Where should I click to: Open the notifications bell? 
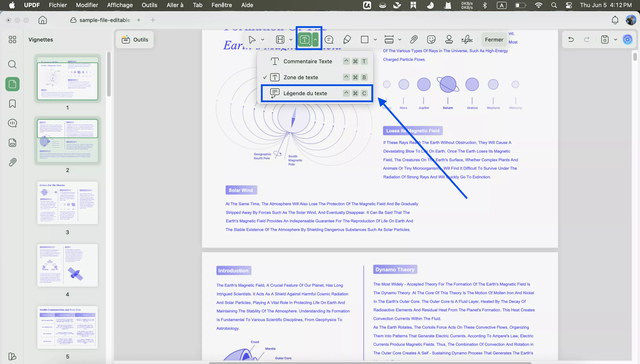(615, 20)
